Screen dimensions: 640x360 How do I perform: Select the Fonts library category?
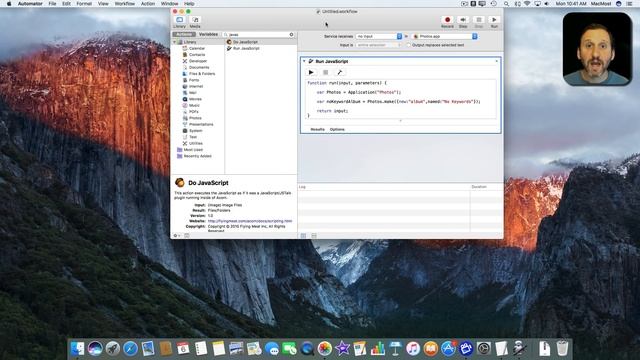[x=194, y=80]
